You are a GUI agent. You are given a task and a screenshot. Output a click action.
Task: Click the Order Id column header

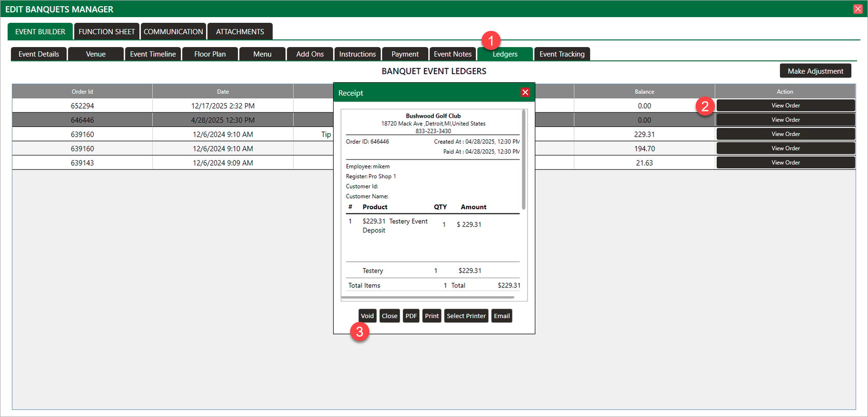point(82,92)
